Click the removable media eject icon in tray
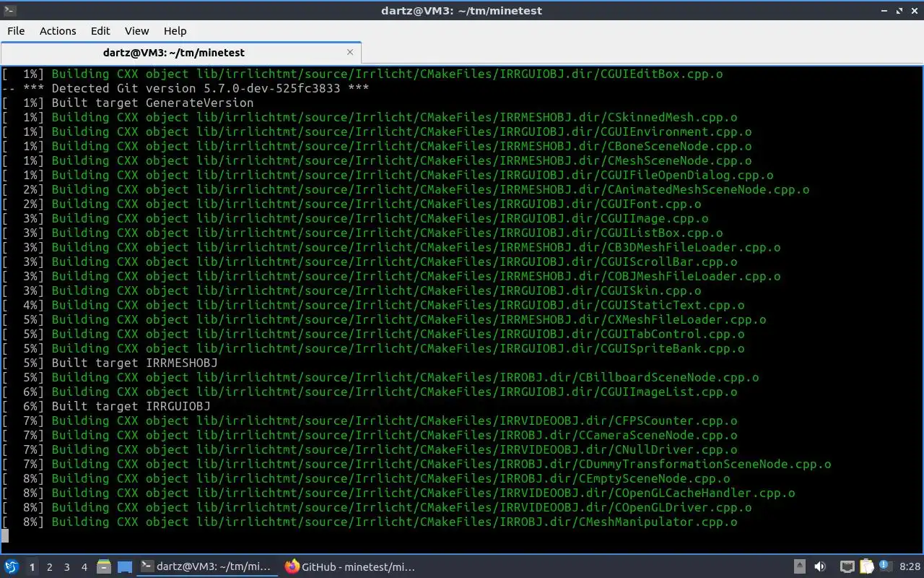The width and height of the screenshot is (924, 578). click(x=800, y=567)
